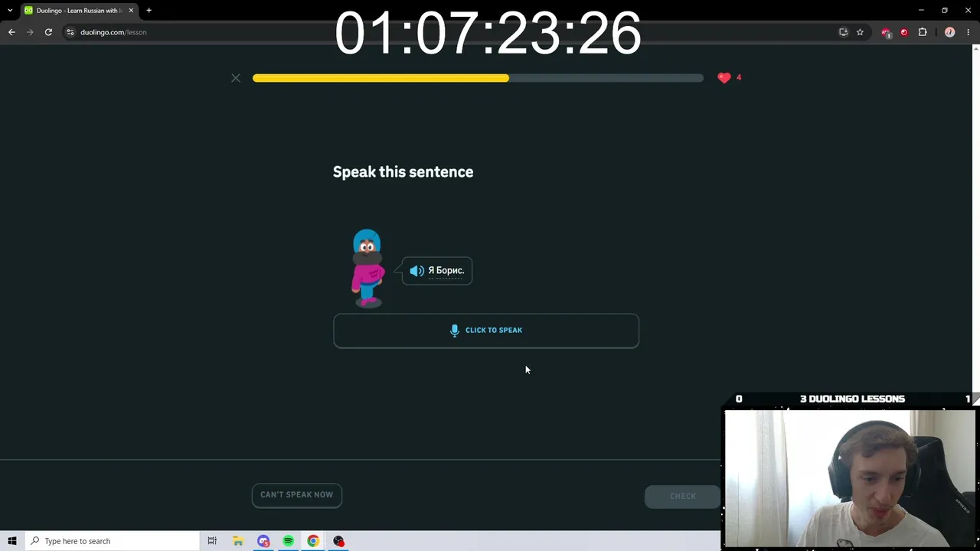Open a new browser tab
980x551 pixels.
[149, 11]
